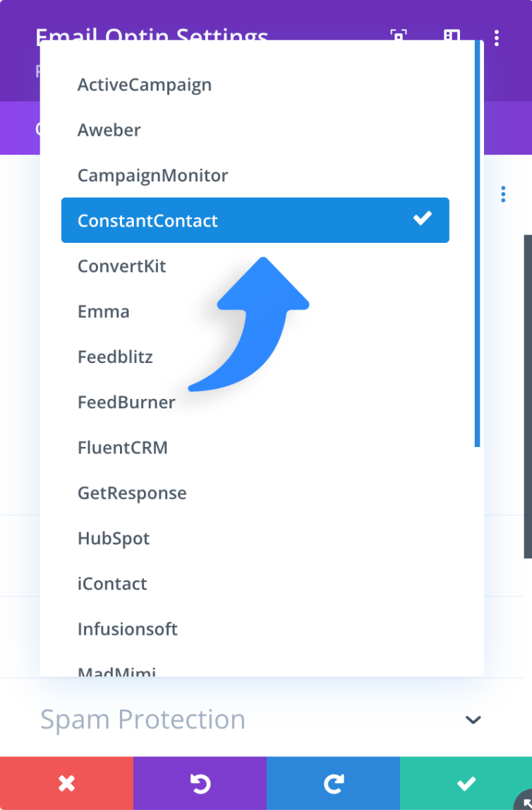Deselect the ConstantContact checkmark
Screen dimensions: 532x810
(422, 220)
